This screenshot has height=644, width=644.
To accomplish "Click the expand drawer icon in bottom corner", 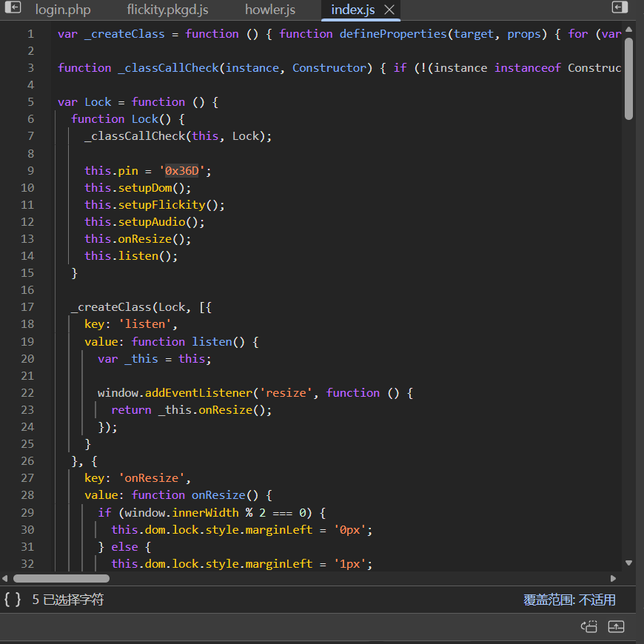I will (616, 627).
